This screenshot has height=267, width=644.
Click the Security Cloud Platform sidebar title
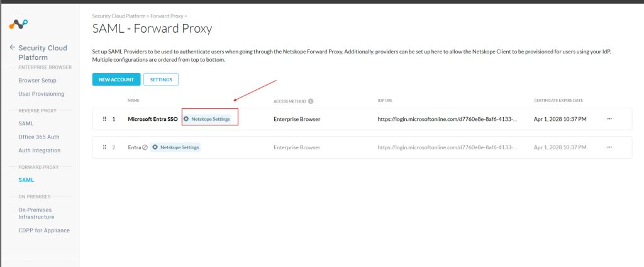(x=43, y=53)
